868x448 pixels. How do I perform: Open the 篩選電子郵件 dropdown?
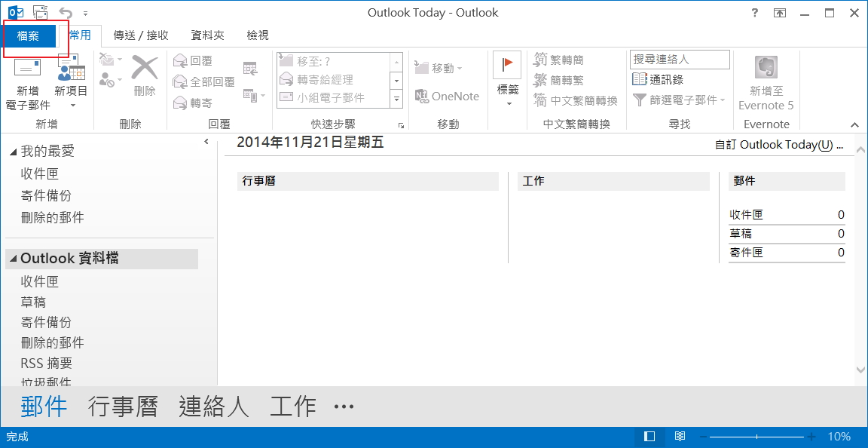coord(679,100)
